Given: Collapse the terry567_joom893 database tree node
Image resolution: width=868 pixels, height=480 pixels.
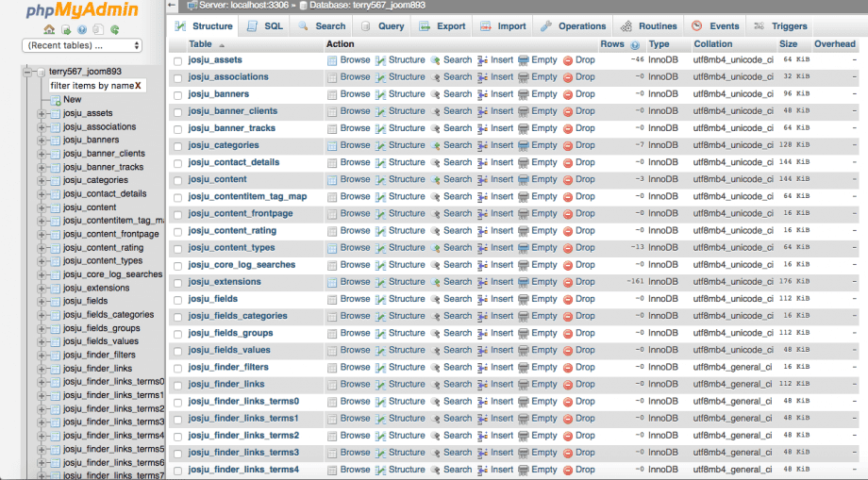Looking at the screenshot, I should [x=27, y=72].
